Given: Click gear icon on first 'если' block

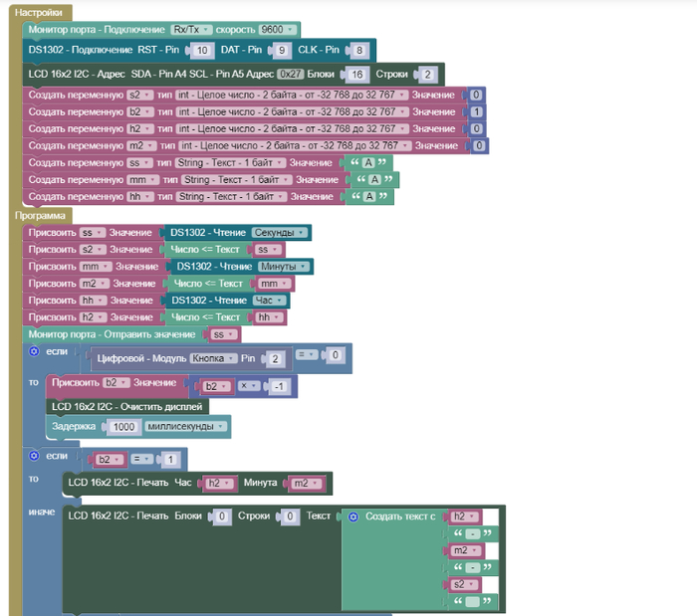Looking at the screenshot, I should click(x=33, y=352).
